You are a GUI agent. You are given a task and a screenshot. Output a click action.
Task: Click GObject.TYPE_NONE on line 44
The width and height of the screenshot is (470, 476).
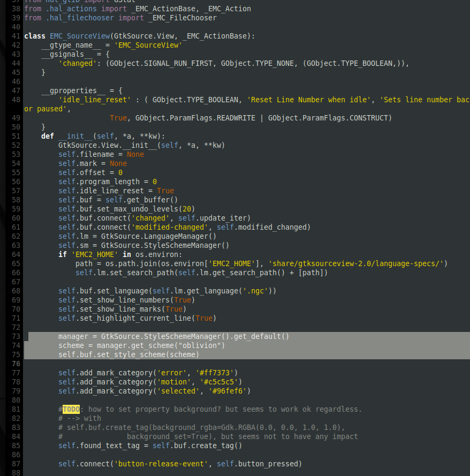click(257, 63)
